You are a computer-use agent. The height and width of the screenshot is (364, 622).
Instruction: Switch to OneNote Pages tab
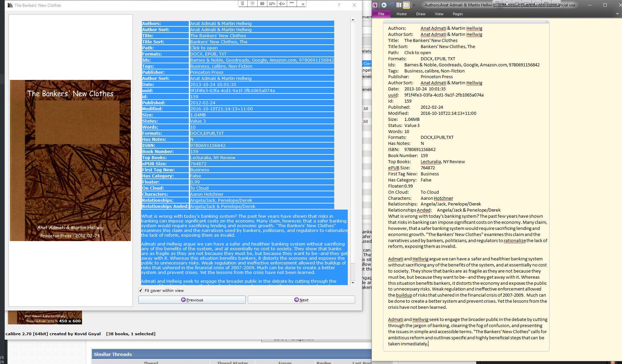pos(458,14)
